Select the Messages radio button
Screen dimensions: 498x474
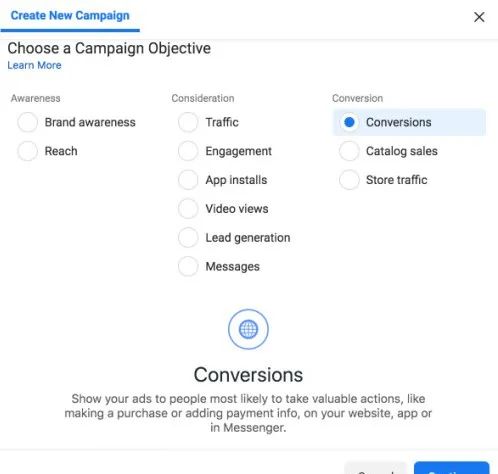coord(188,266)
